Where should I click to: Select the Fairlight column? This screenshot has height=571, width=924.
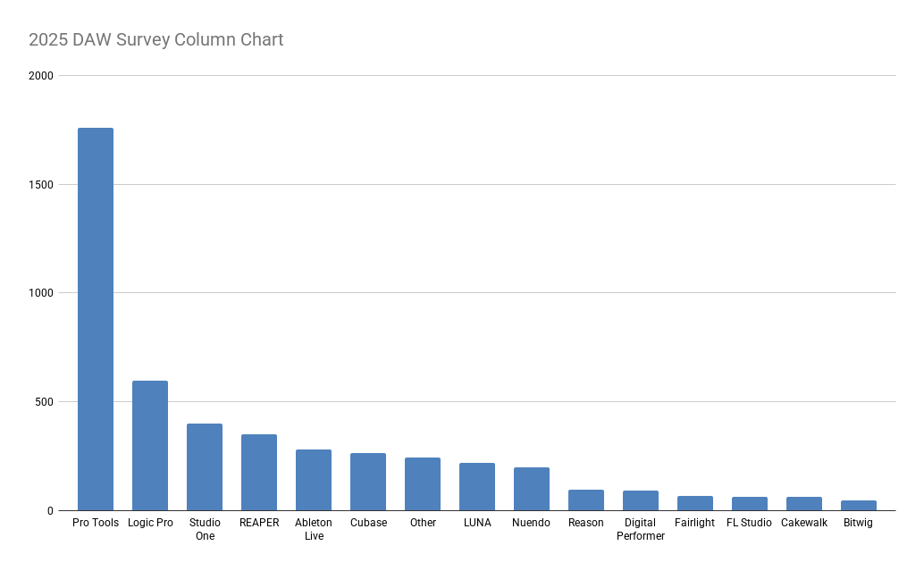click(694, 503)
